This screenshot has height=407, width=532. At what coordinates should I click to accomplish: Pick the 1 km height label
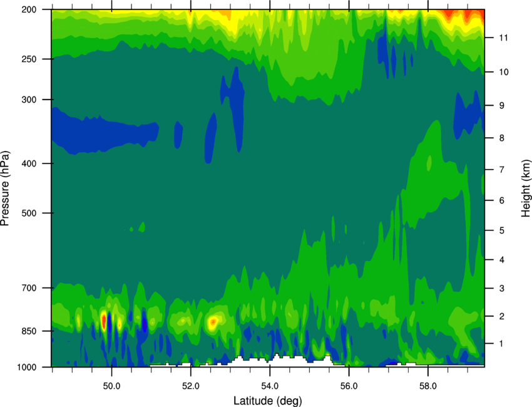click(x=502, y=344)
